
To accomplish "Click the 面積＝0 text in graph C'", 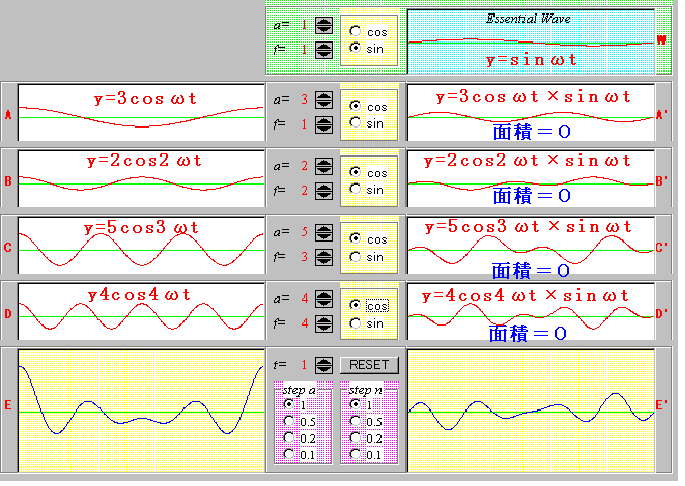I will (x=531, y=271).
